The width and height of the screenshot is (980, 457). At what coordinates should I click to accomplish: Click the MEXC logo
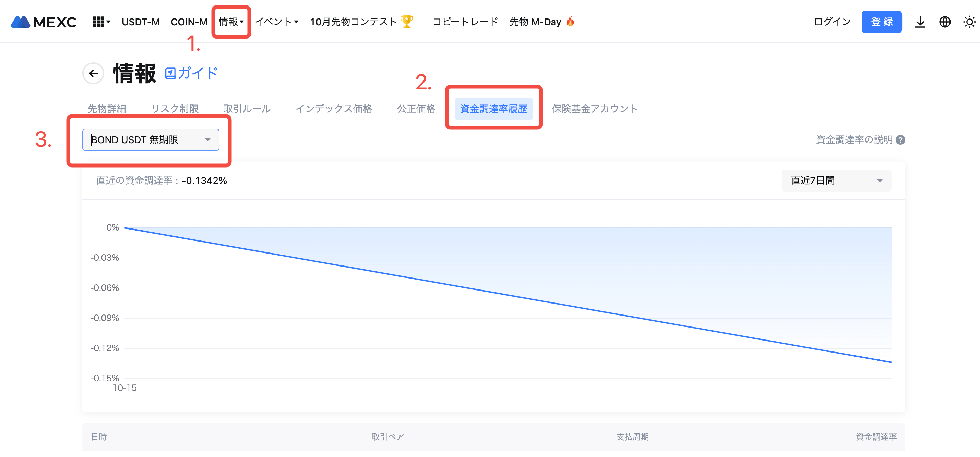tap(43, 22)
